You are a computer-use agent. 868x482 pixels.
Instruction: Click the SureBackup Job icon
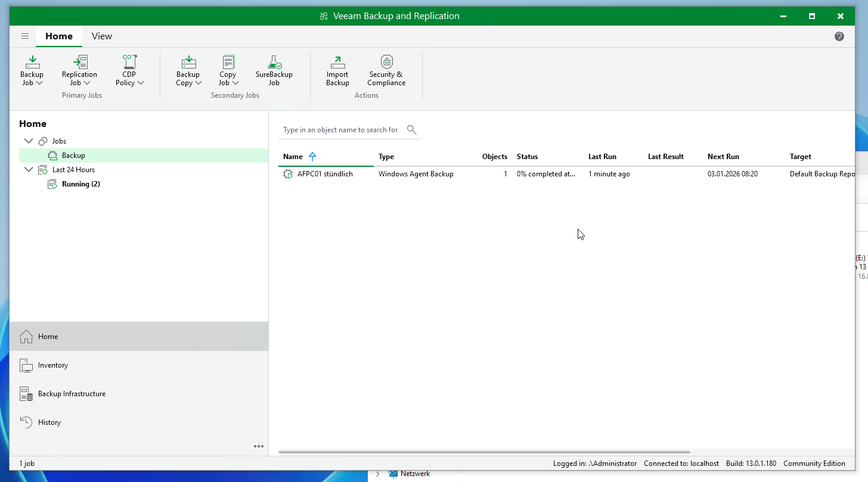pyautogui.click(x=274, y=63)
